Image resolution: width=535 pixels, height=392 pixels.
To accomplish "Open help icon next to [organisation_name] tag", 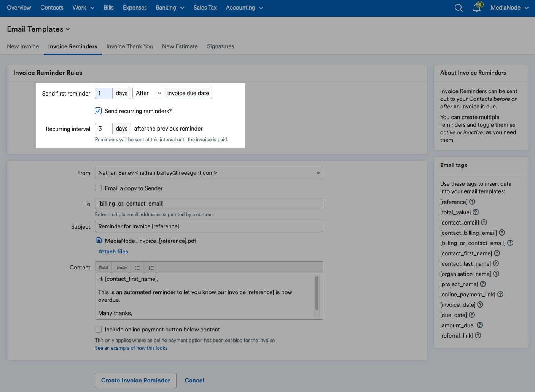I will tap(496, 274).
